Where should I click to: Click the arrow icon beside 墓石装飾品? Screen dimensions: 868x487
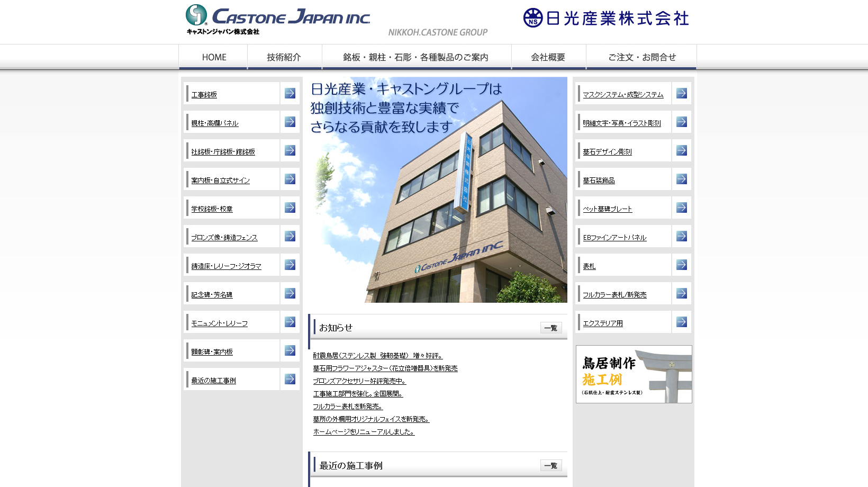[682, 179]
